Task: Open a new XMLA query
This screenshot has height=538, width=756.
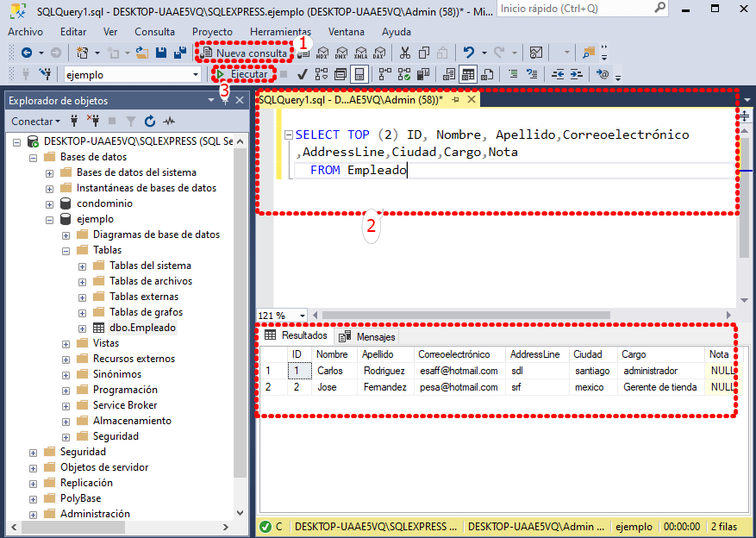Action: (x=359, y=53)
